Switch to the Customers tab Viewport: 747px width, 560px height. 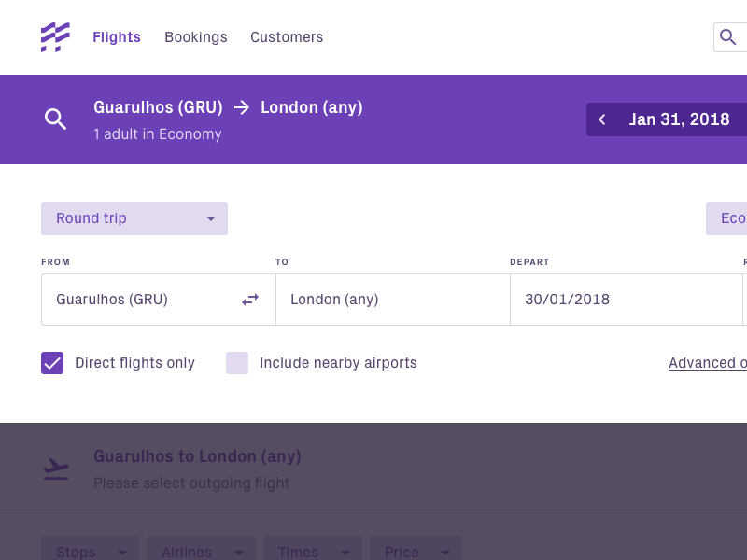pos(287,37)
